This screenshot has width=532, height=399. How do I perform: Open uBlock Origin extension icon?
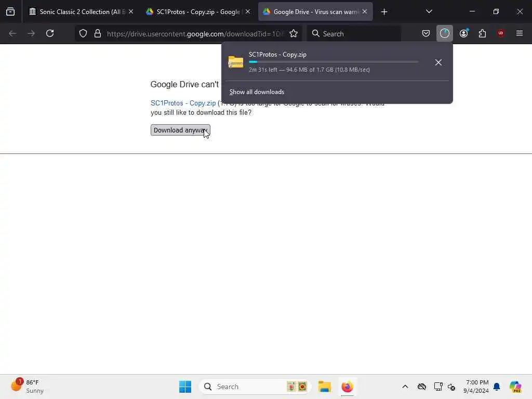[501, 33]
